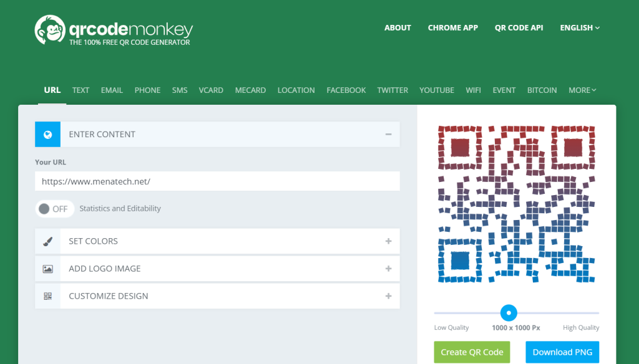Click the globe icon beside Enter Content
Screen dimensions: 639x364
pos(47,135)
